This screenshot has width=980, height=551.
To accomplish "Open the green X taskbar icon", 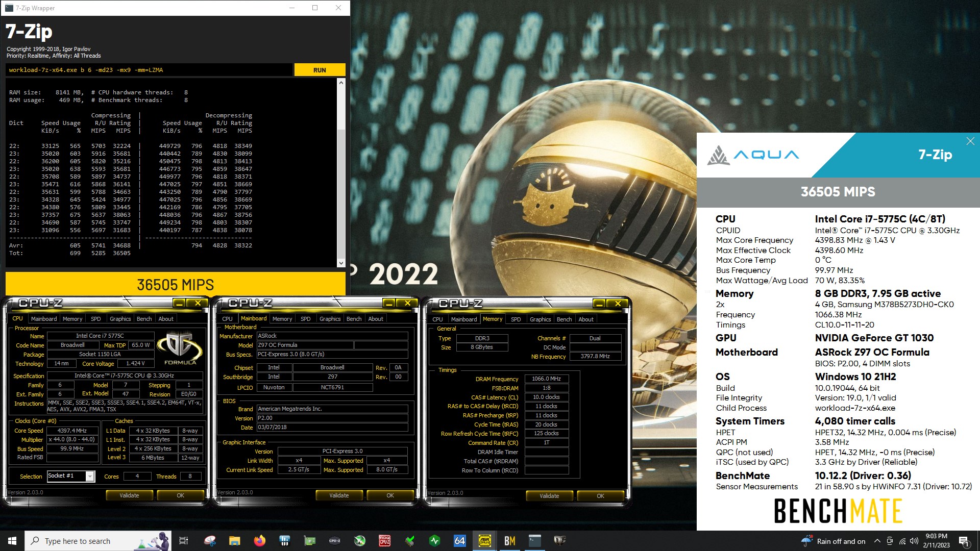I will [359, 541].
